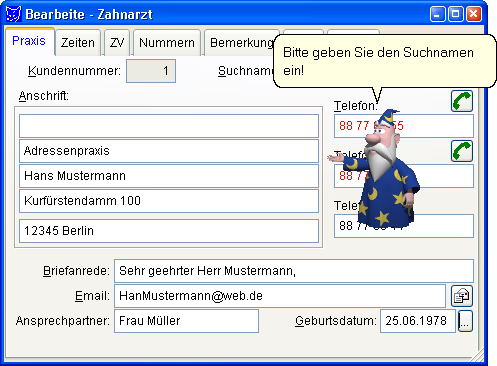Click the empty first Anschrift line
The width and height of the screenshot is (497, 366).
click(169, 126)
